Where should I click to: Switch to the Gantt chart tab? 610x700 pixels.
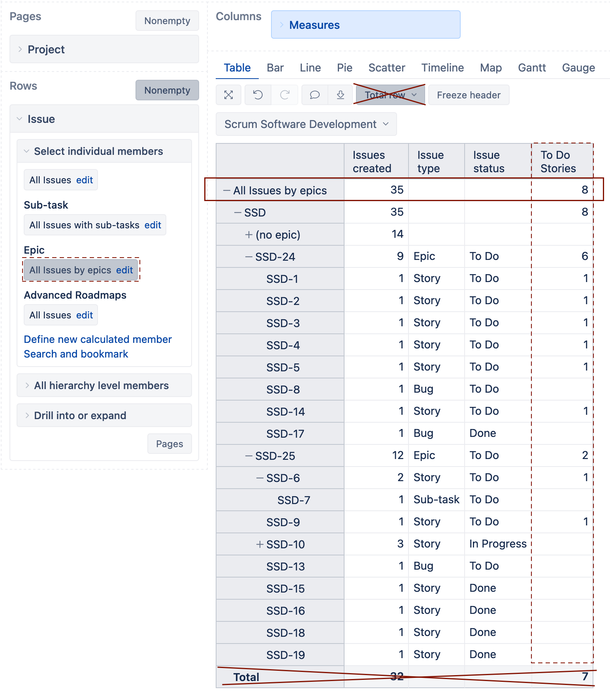532,68
